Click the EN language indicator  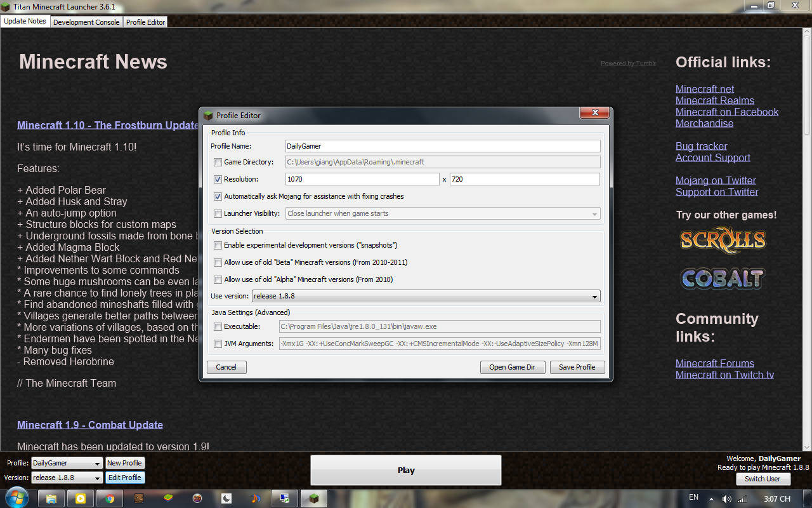coord(693,498)
